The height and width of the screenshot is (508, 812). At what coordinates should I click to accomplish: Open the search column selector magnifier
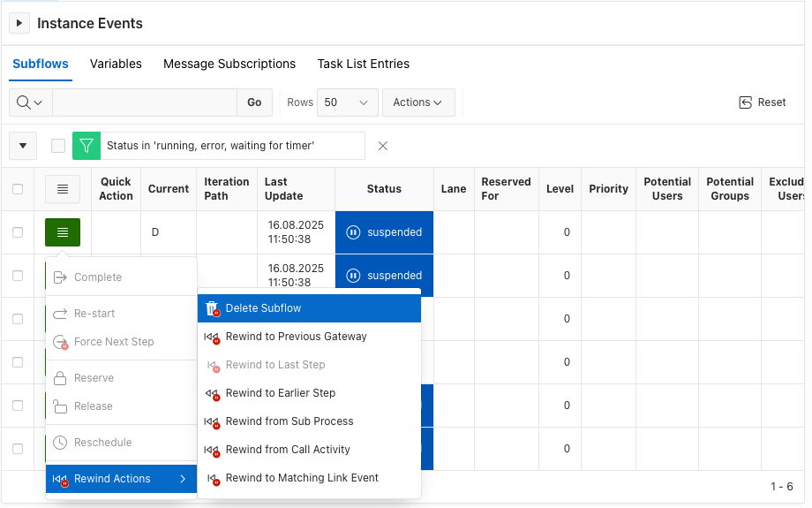pyautogui.click(x=30, y=102)
